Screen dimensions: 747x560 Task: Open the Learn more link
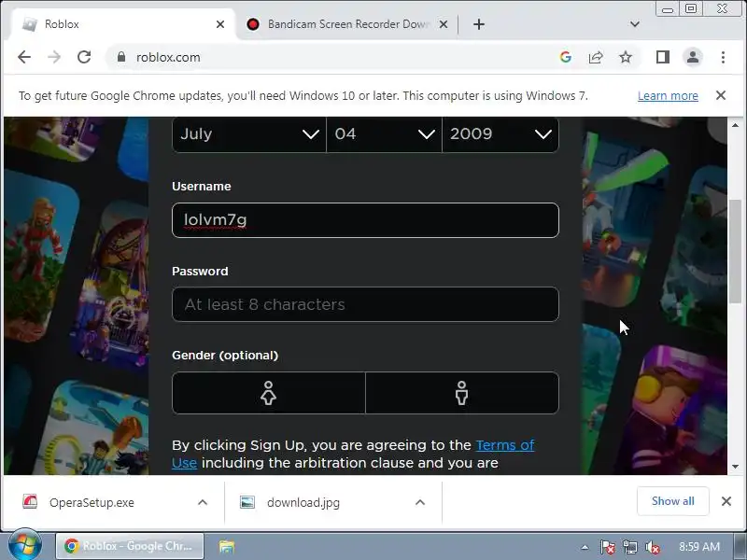tap(668, 96)
